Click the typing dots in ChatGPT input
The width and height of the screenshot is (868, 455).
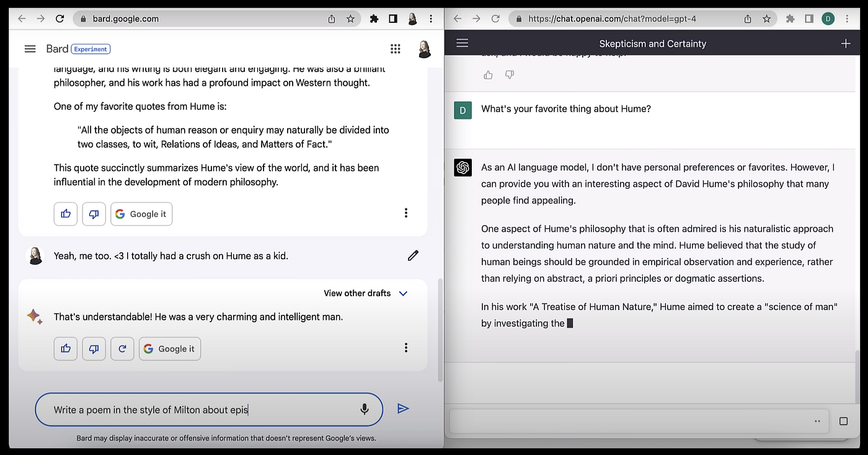pos(817,422)
